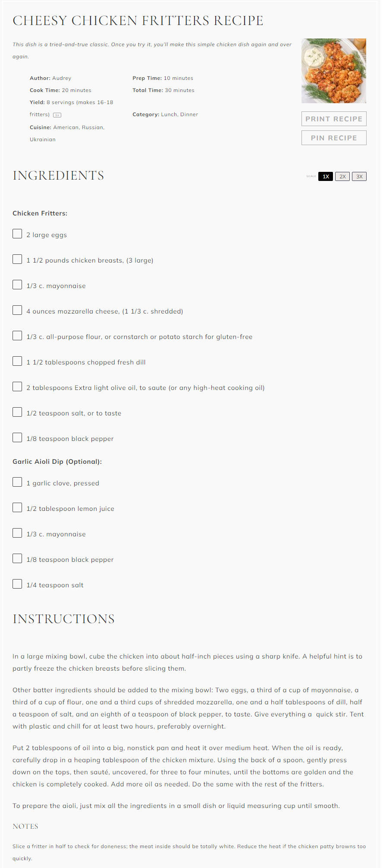The width and height of the screenshot is (383, 868).
Task: Check the first 1/3 c. mayonnaise box
Action: click(x=17, y=285)
